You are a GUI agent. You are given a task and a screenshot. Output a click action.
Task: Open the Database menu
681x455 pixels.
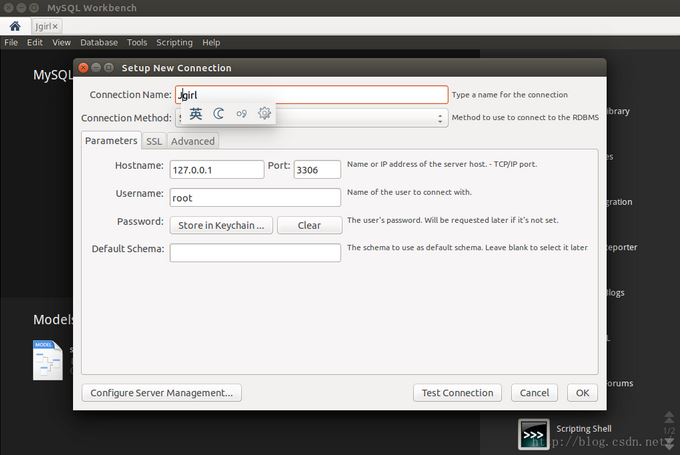(x=99, y=43)
